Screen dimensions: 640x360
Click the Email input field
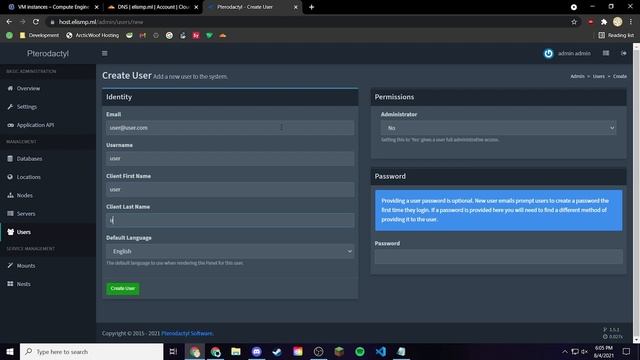(x=230, y=128)
